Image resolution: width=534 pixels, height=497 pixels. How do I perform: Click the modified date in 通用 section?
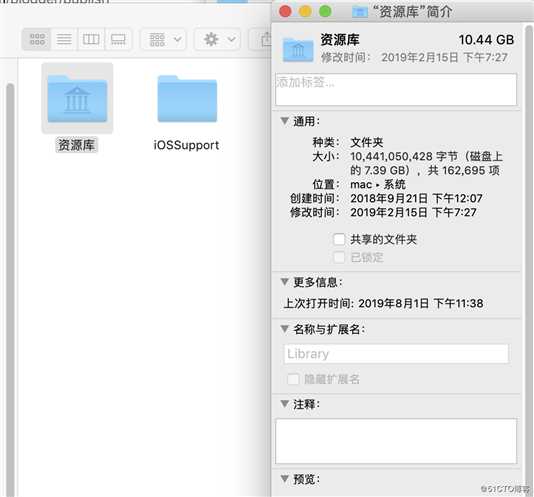point(413,212)
